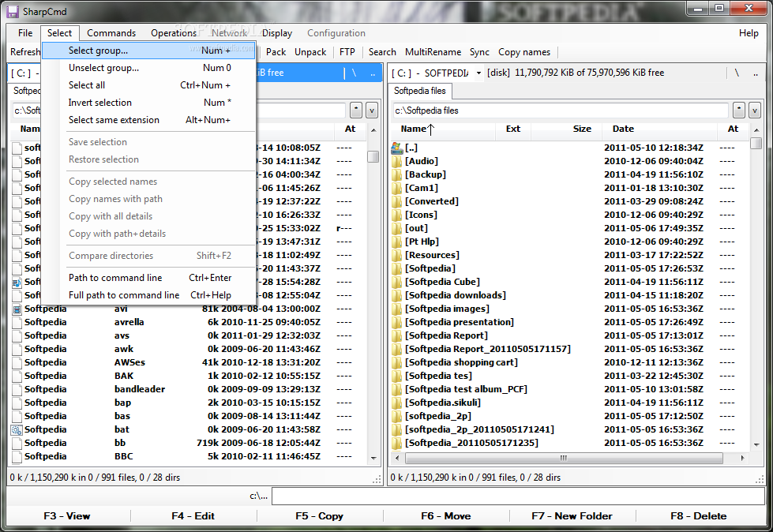
Task: Open the Operations menu
Action: (x=174, y=33)
